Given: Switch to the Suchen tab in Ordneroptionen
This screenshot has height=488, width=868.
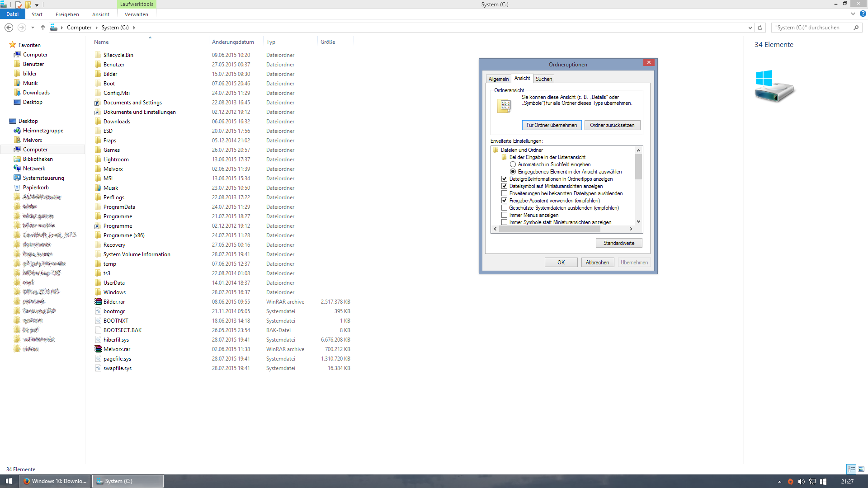Looking at the screenshot, I should pos(543,79).
